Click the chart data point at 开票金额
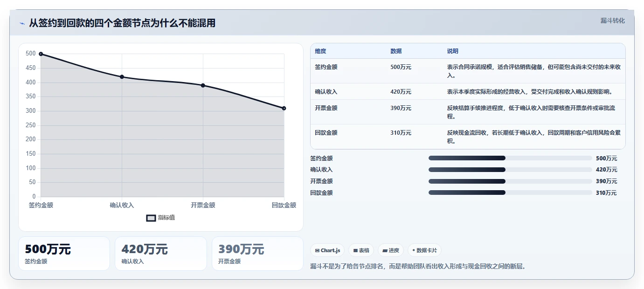The height and width of the screenshot is (289, 644). pos(203,85)
